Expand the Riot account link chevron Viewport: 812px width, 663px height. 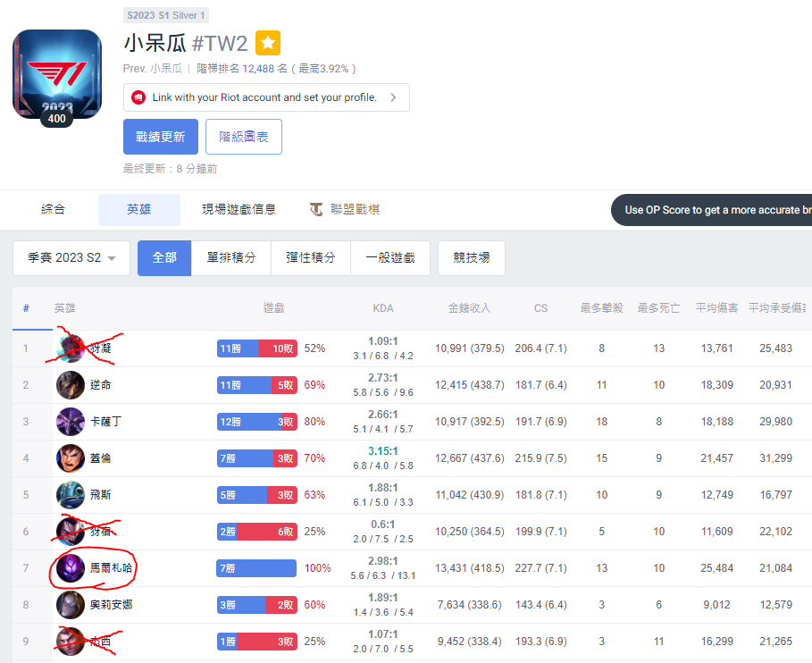[x=393, y=97]
